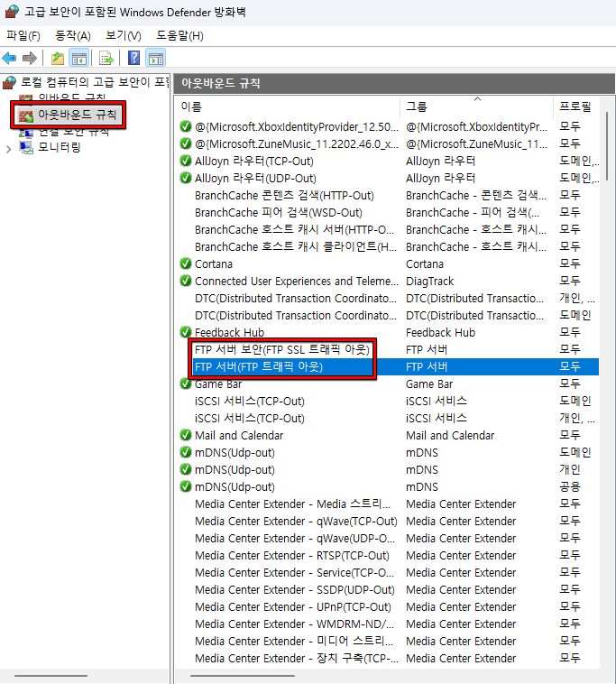
Task: Toggle the Show/Hide Console Tree icon
Action: 78,58
